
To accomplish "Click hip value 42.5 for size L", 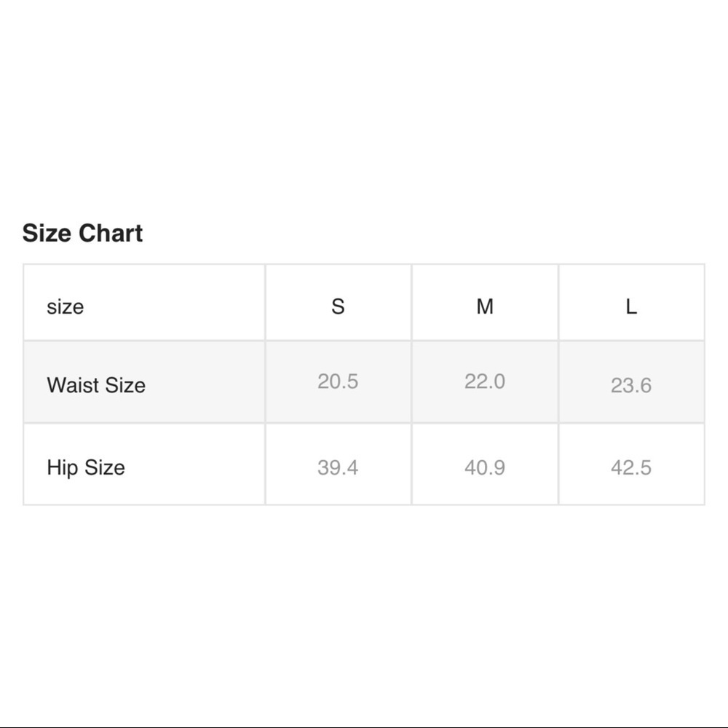I will (631, 467).
